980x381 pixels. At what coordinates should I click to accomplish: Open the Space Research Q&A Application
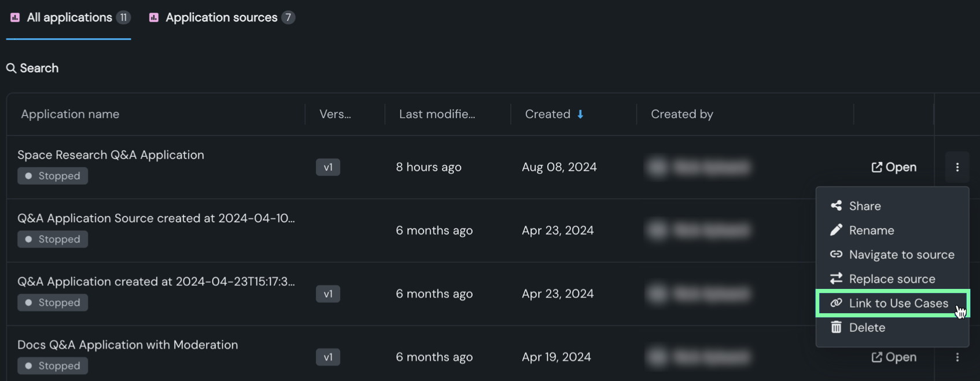click(x=894, y=167)
